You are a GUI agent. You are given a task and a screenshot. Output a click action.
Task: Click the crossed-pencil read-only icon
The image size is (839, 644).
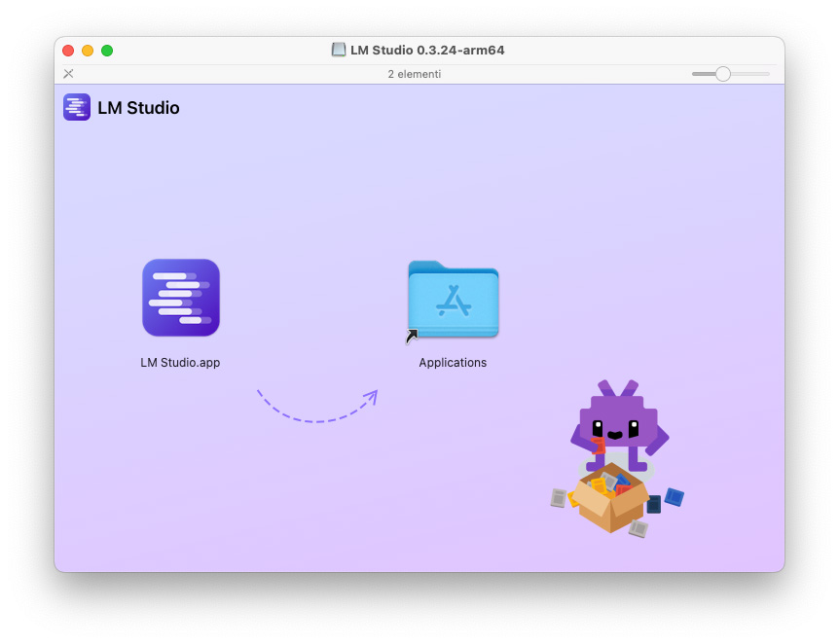[68, 74]
